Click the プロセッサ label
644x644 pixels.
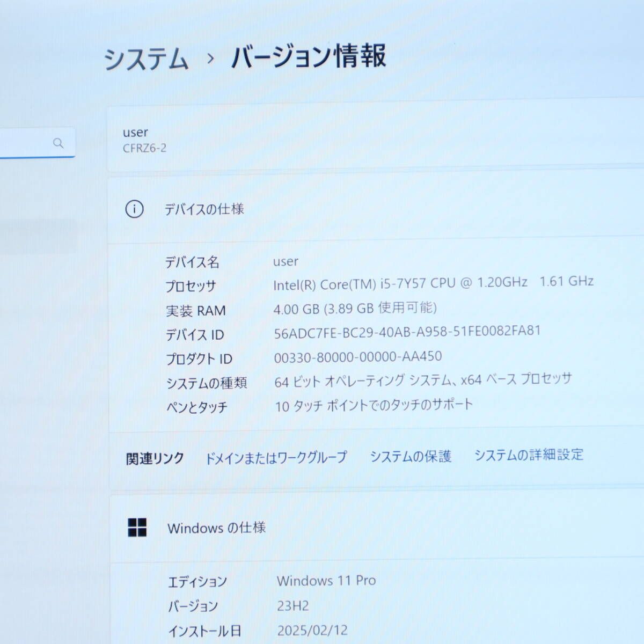[x=191, y=286]
